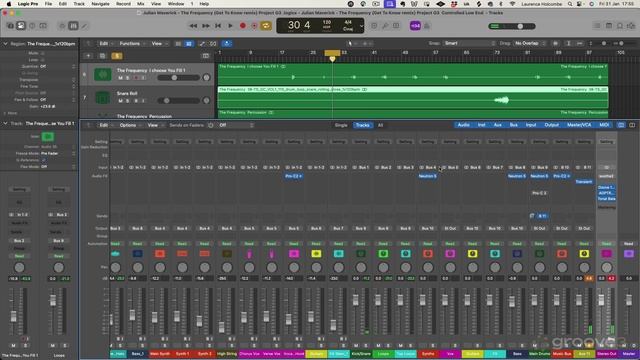Viewport: 640px width, 360px height.
Task: Solo the Snare Roll track
Action: [x=128, y=101]
